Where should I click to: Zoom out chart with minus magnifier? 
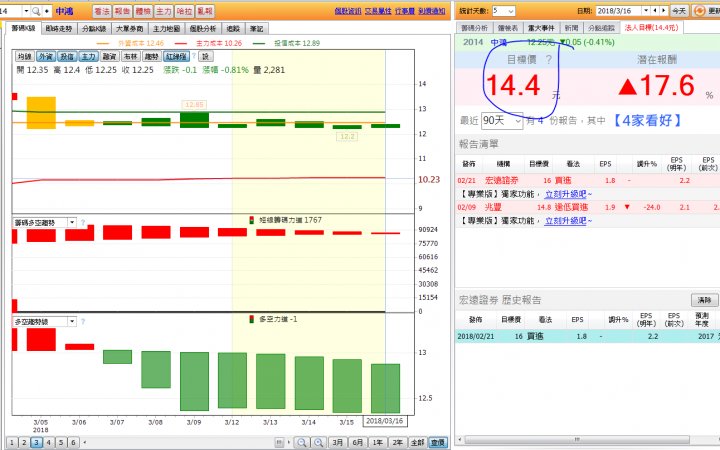click(x=302, y=442)
